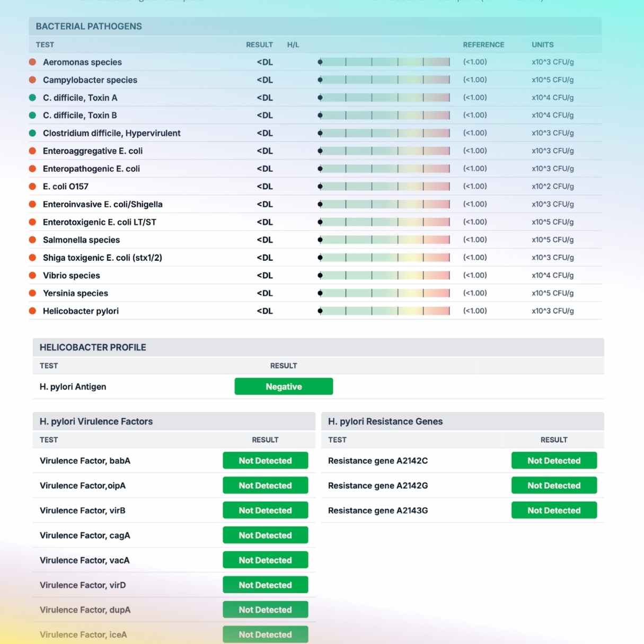Click the Salmonella species range bar
This screenshot has height=644, width=644.
click(x=384, y=240)
